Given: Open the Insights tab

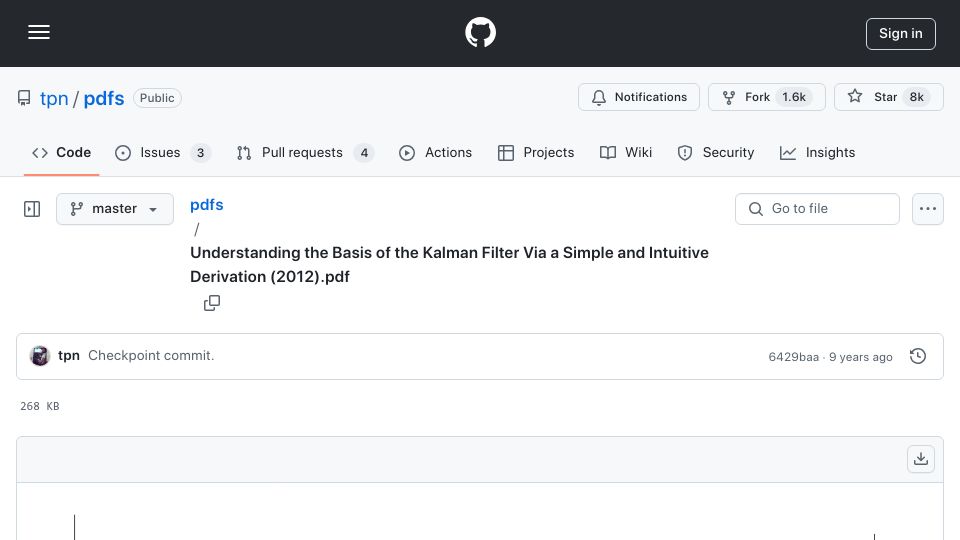Looking at the screenshot, I should point(817,152).
